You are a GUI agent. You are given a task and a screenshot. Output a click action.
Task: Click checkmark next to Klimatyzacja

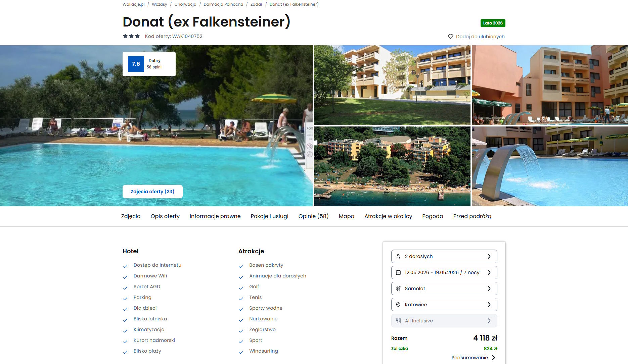click(125, 331)
